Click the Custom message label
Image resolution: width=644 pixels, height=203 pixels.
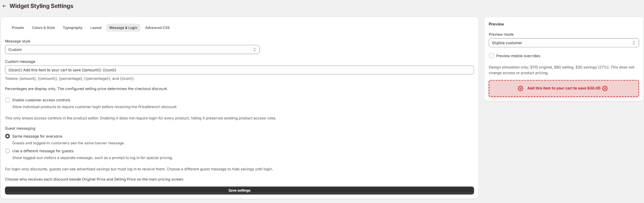point(20,62)
